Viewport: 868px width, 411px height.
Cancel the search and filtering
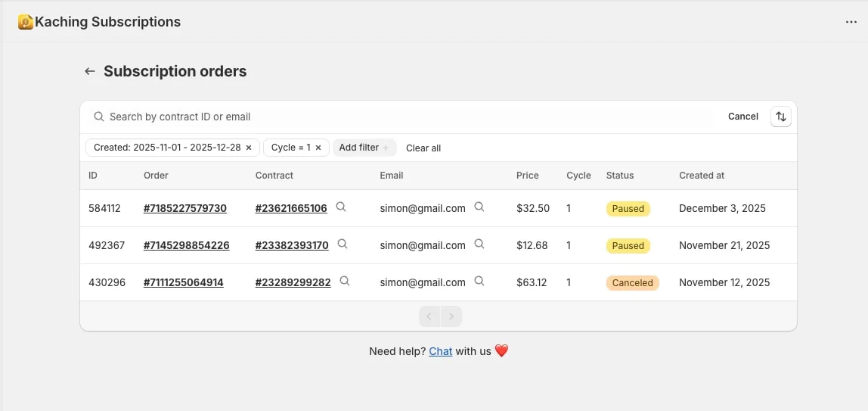pyautogui.click(x=743, y=117)
